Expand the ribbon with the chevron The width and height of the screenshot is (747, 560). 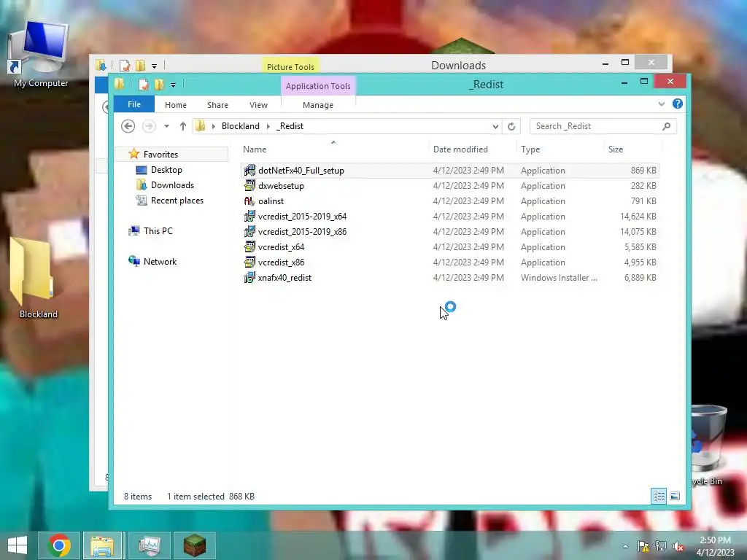(x=661, y=104)
